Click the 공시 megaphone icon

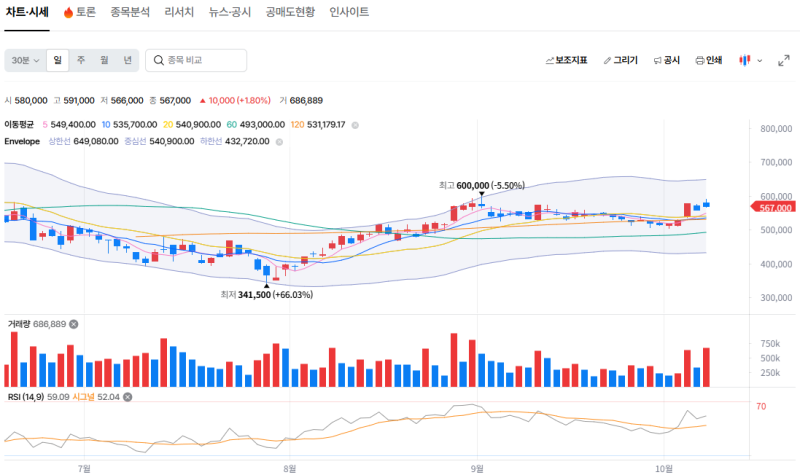pos(658,61)
